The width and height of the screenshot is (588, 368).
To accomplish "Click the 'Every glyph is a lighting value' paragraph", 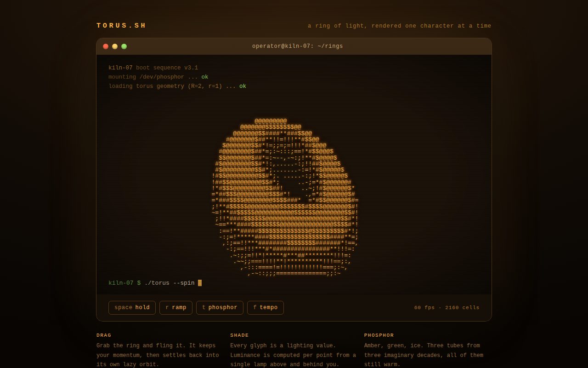I will (x=293, y=355).
